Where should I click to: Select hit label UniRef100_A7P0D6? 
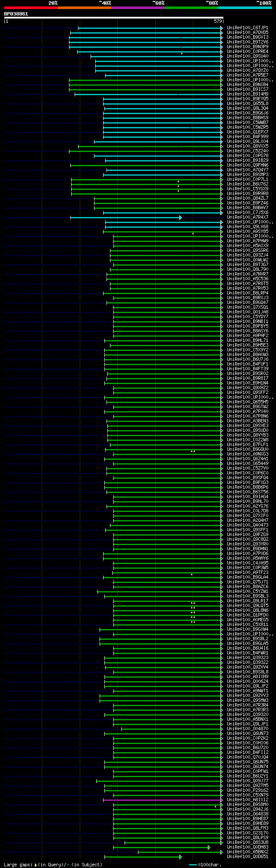[248, 553]
